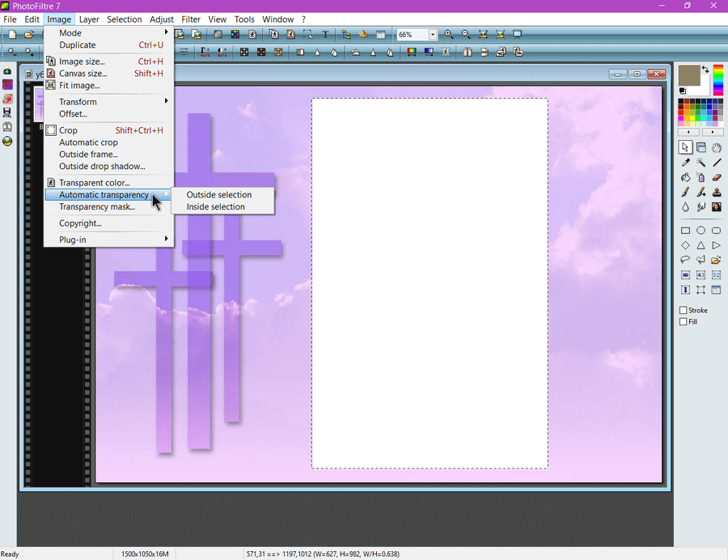Click the auto levels icon

click(x=205, y=52)
